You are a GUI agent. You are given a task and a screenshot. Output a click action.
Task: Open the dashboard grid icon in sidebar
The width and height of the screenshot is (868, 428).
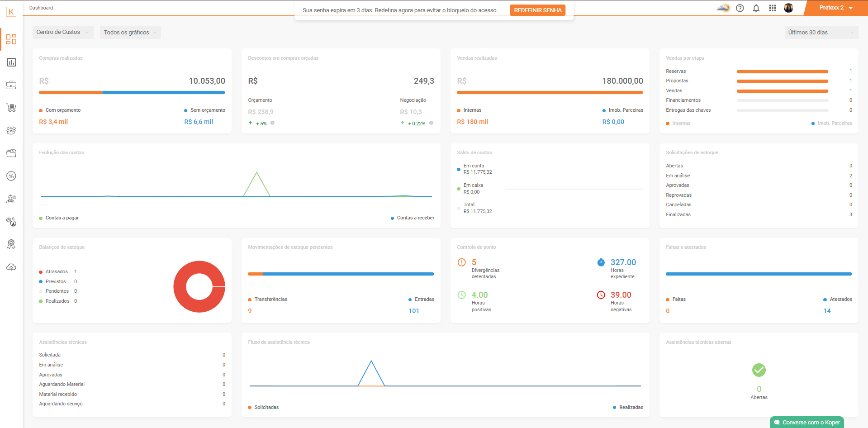11,39
